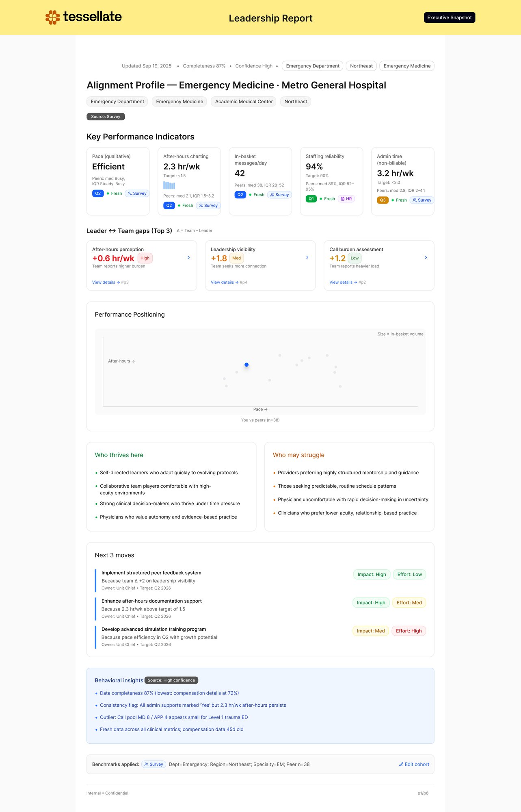
Task: Select the outlined Northeast filter chip
Action: (361, 66)
